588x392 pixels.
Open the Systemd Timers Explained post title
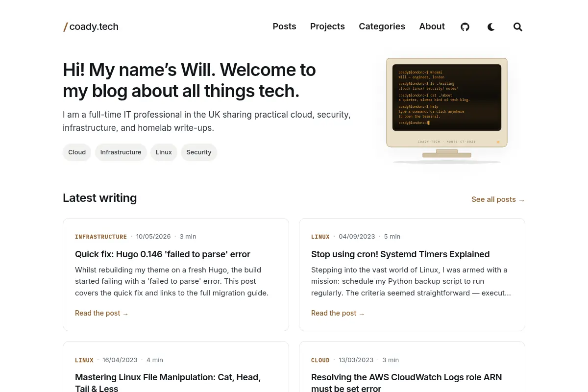pos(400,254)
